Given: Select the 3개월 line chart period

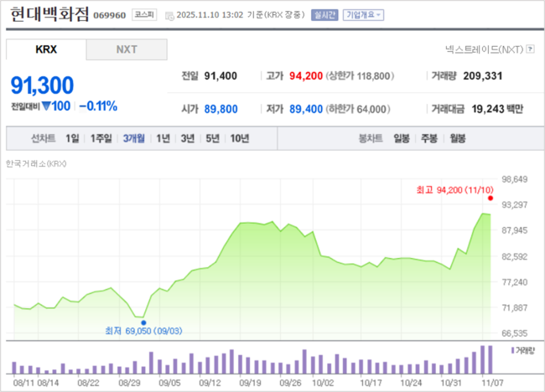Looking at the screenshot, I should 134,138.
